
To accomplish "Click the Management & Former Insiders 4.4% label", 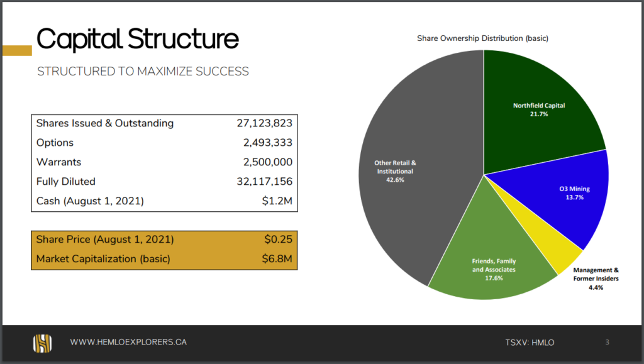I will pos(596,279).
